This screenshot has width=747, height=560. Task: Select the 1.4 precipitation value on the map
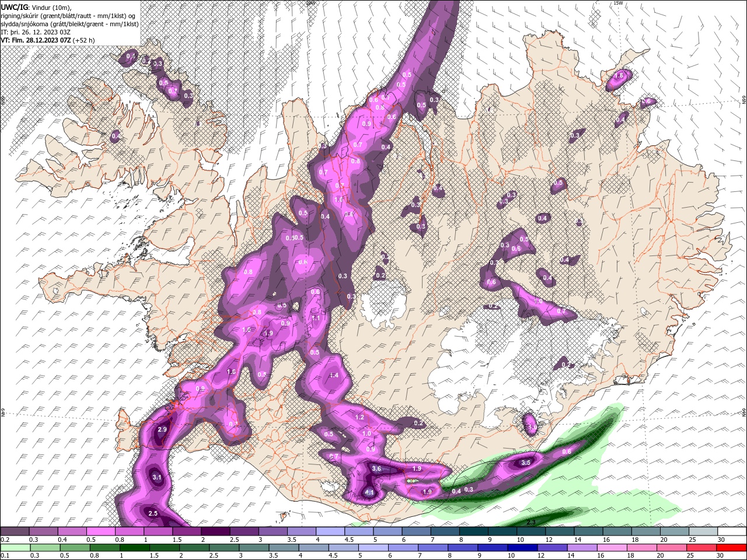[334, 375]
